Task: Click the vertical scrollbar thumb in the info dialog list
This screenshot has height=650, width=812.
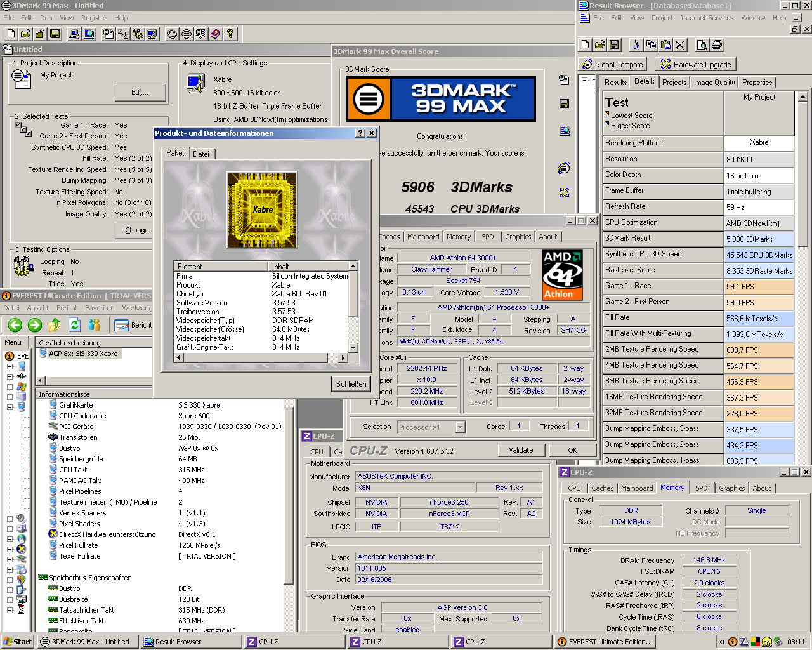Action: pyautogui.click(x=353, y=293)
